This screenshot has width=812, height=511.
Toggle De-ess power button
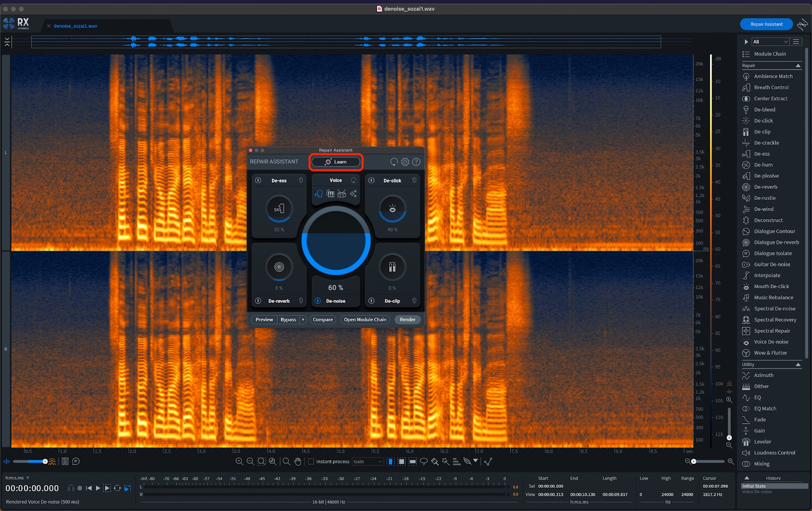(258, 180)
